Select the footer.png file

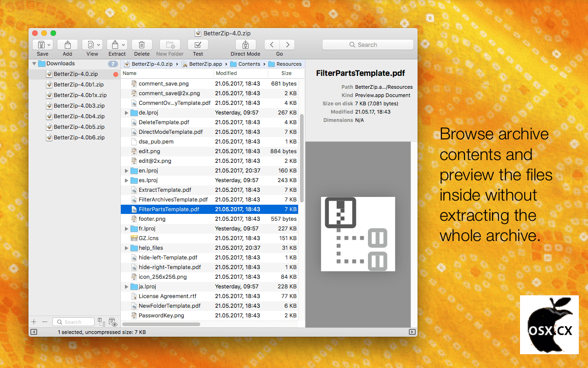click(x=209, y=219)
